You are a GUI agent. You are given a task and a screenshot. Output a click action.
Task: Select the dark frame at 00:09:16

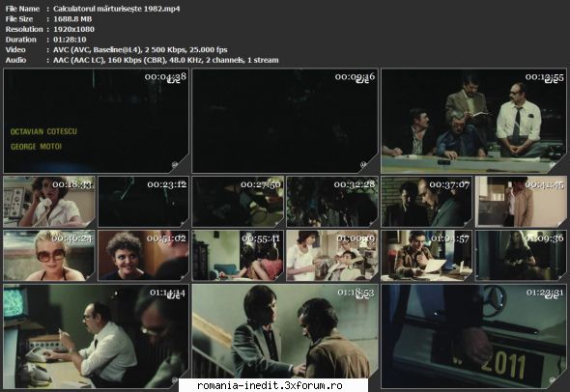click(x=285, y=121)
